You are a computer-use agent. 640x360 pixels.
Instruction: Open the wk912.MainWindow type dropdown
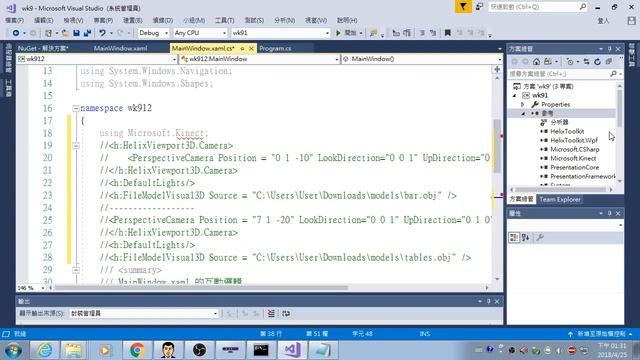point(260,59)
